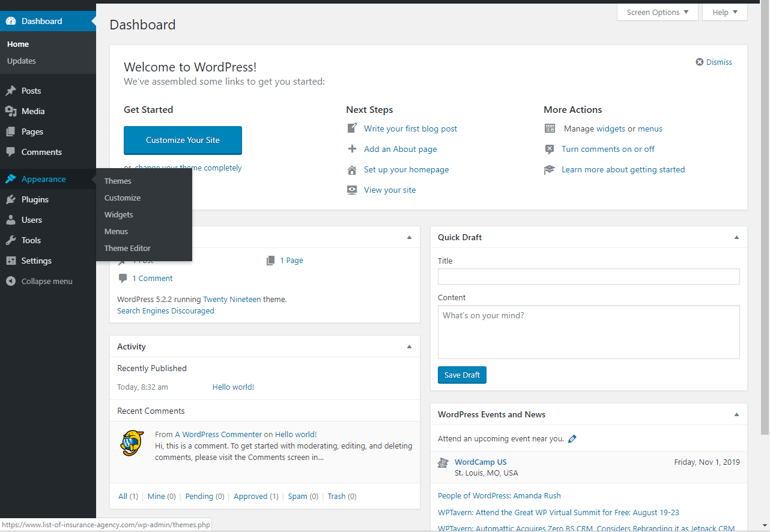Viewport: 770px width, 532px height.
Task: Click the comment bubble icon next to 1 Comment
Action: pos(123,278)
